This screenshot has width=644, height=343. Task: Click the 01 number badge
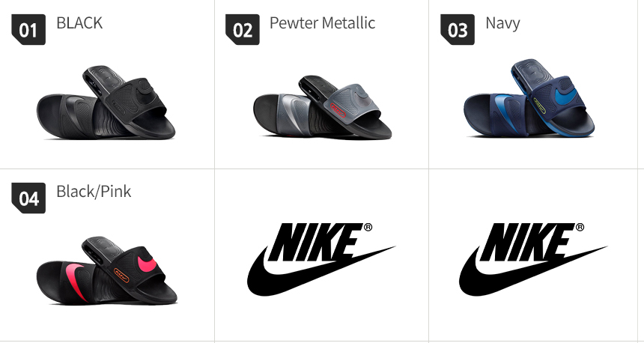point(28,29)
